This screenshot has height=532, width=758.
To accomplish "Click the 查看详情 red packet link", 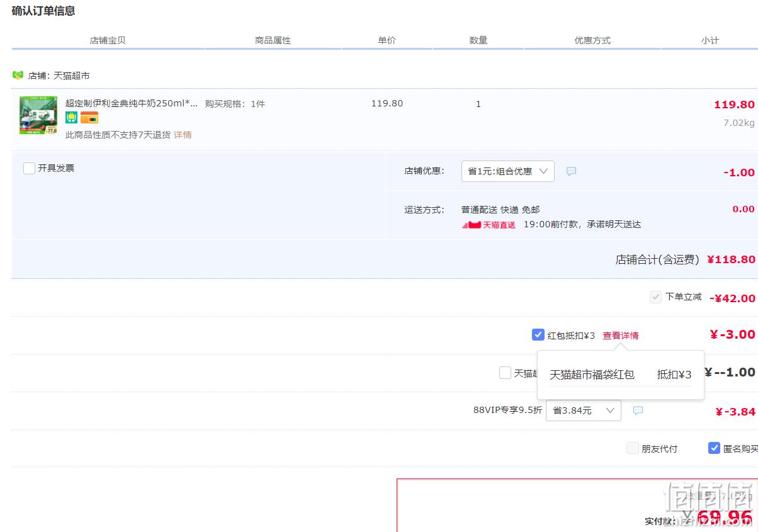I will (621, 336).
